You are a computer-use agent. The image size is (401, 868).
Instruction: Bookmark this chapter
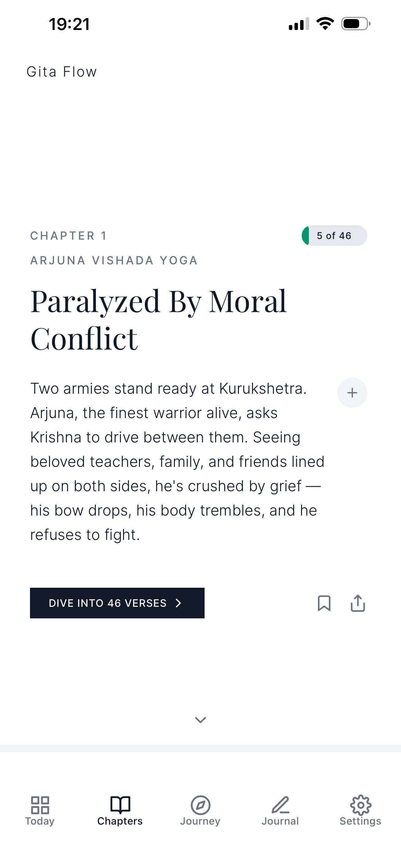pyautogui.click(x=324, y=603)
